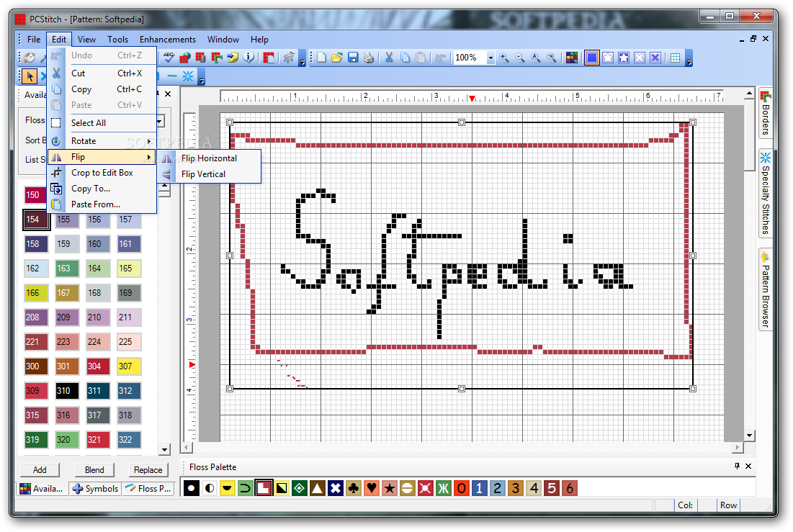The image size is (793, 532).
Task: Select the arrow pointer tool
Action: 30,76
